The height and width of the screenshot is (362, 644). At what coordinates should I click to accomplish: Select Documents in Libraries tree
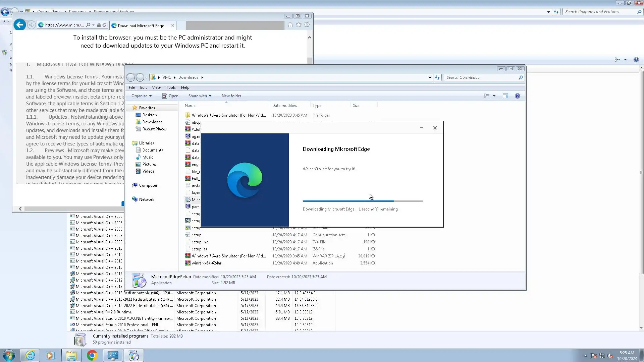click(x=152, y=150)
